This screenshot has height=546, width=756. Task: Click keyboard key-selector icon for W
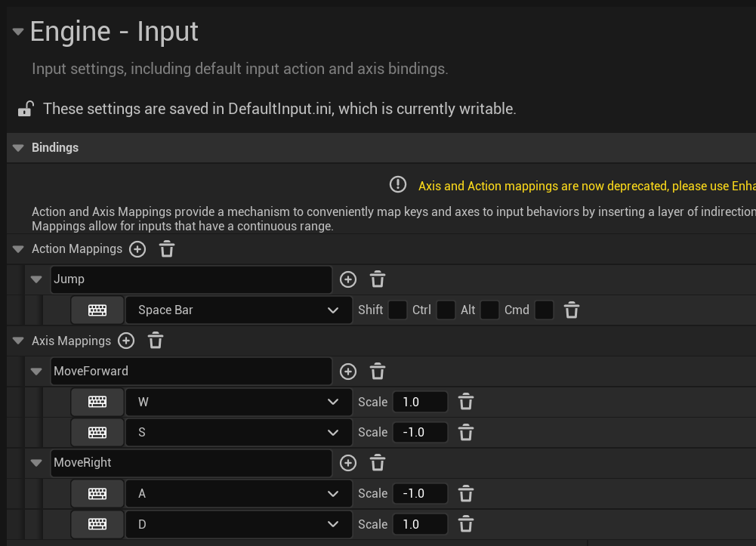coord(97,402)
